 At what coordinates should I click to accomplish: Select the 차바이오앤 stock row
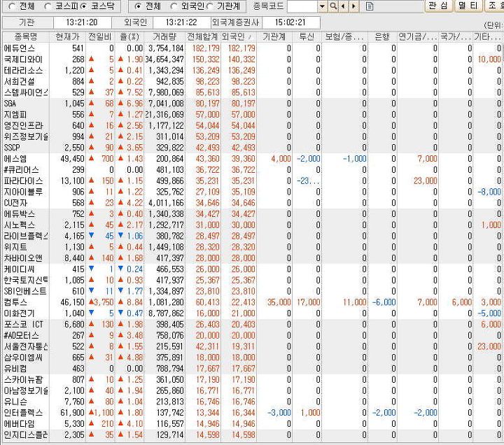[252, 258]
